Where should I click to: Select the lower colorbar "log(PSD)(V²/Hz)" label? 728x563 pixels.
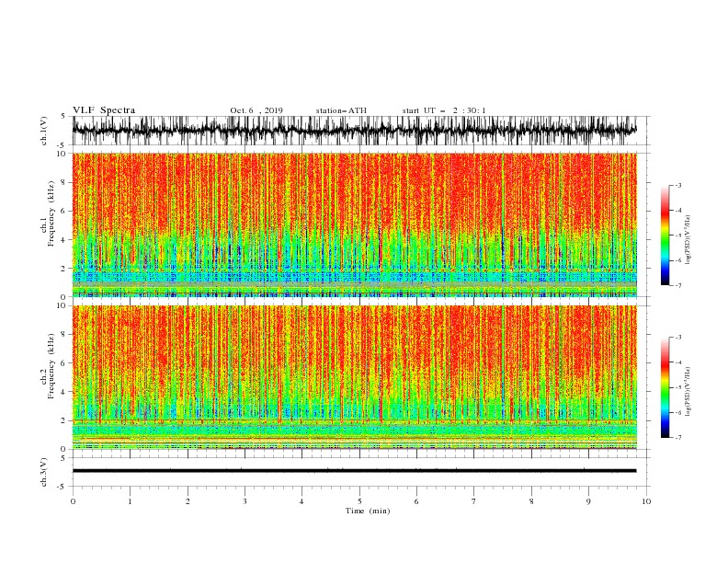[688, 392]
